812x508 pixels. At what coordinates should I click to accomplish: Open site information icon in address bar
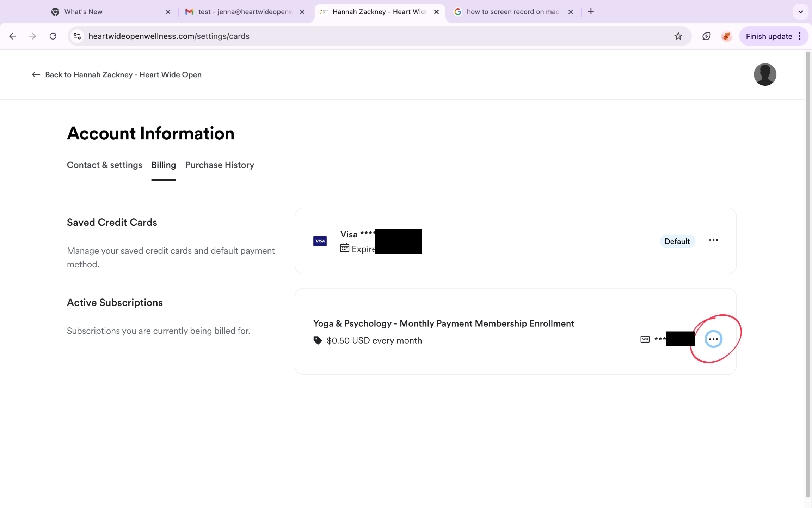(77, 36)
